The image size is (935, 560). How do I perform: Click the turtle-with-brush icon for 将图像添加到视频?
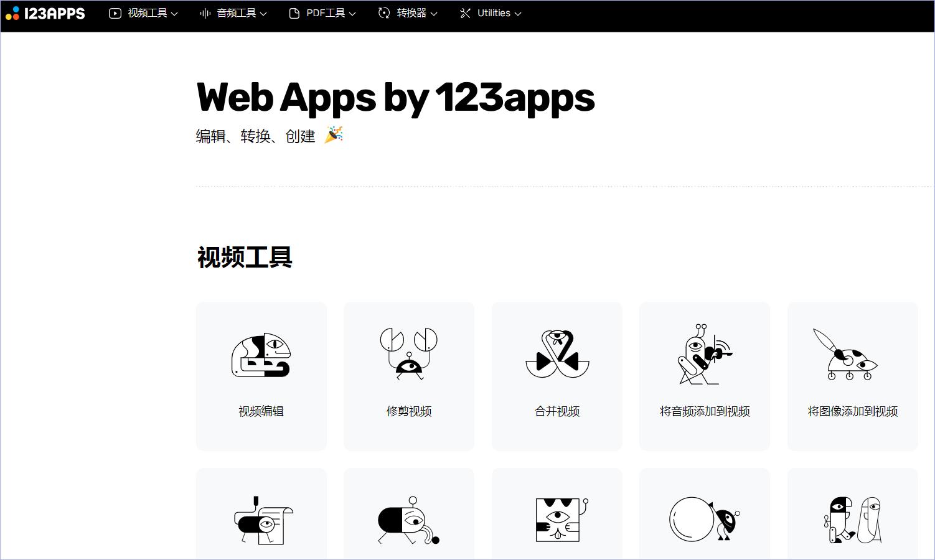852,355
